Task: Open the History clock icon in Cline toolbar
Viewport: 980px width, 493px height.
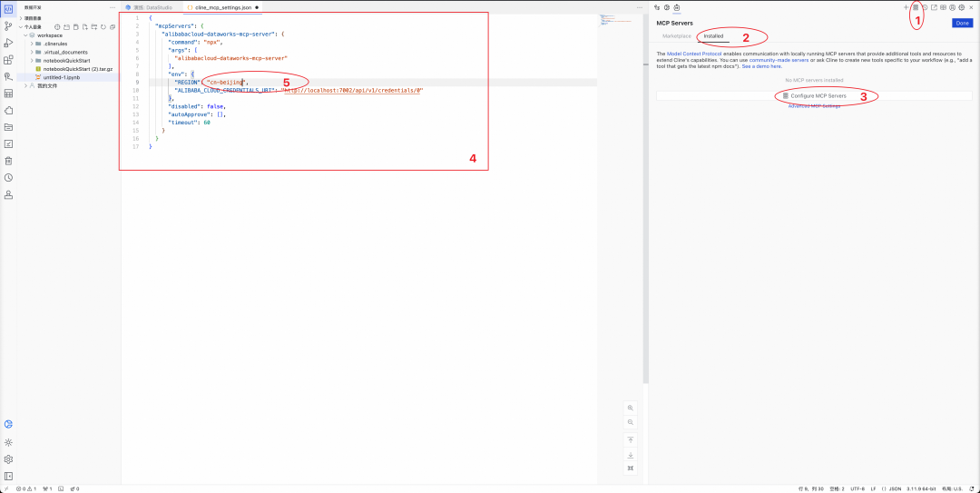Action: pyautogui.click(x=925, y=7)
